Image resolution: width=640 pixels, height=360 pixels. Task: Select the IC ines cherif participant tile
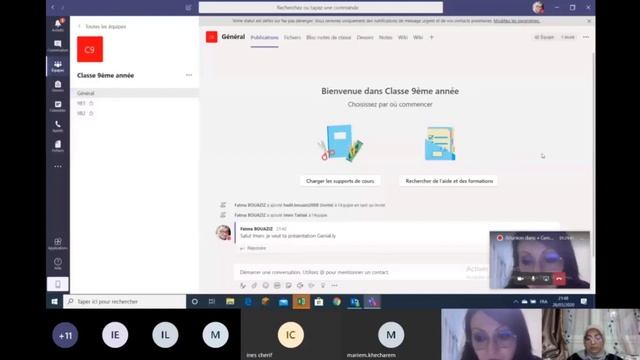291,334
